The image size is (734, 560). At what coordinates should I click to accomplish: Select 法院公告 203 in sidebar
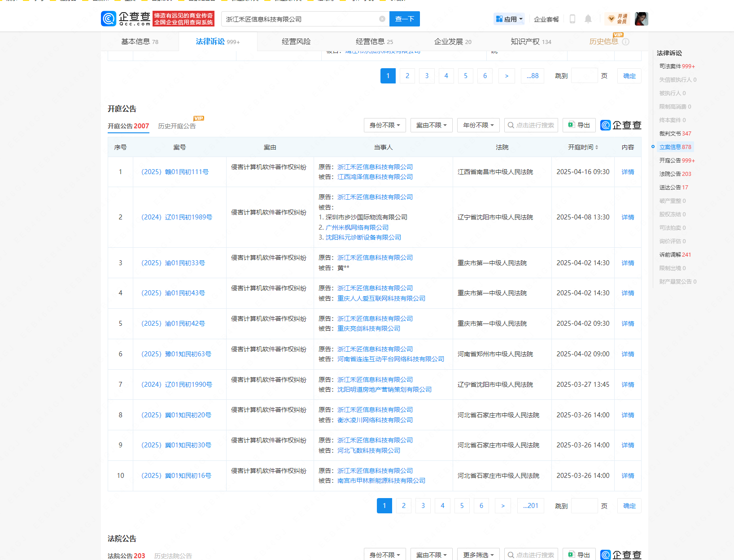pyautogui.click(x=675, y=174)
